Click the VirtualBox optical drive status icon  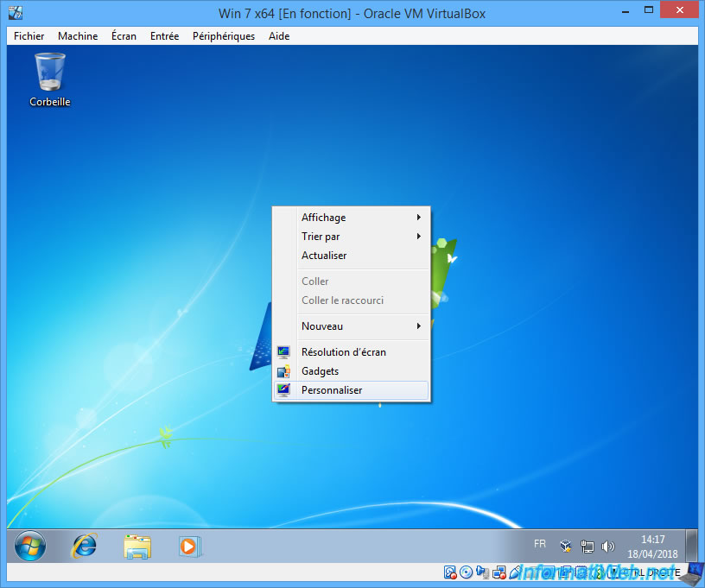coord(467,572)
